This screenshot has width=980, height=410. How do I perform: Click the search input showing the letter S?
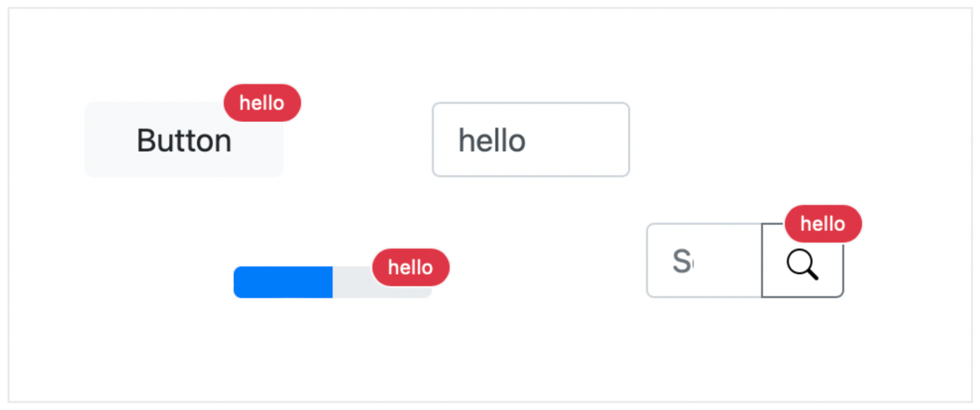703,261
